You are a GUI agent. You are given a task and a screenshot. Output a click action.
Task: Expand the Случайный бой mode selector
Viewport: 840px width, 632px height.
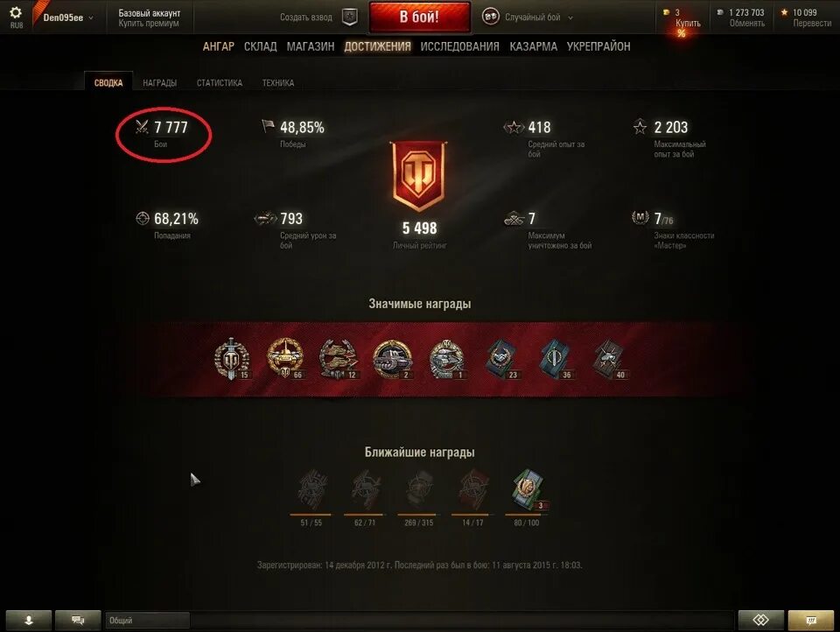click(x=528, y=18)
